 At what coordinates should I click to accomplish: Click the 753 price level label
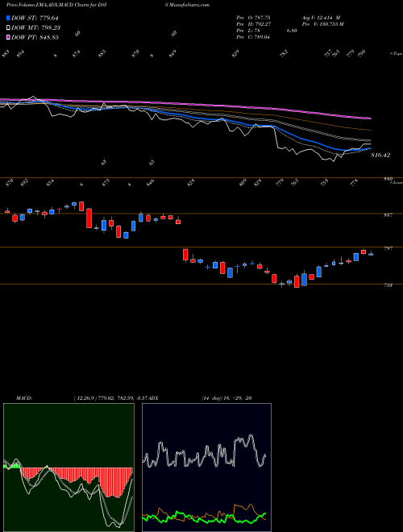(388, 285)
